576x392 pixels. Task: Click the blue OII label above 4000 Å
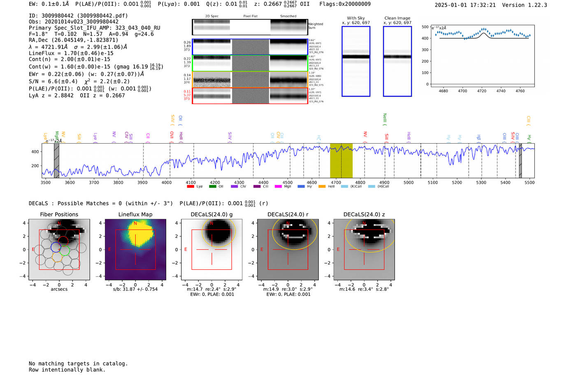coord(180,120)
